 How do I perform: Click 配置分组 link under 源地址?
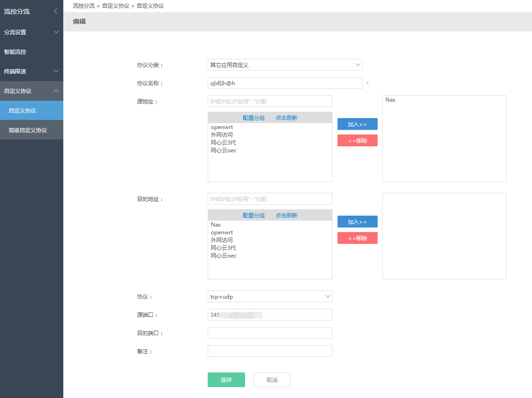(253, 118)
